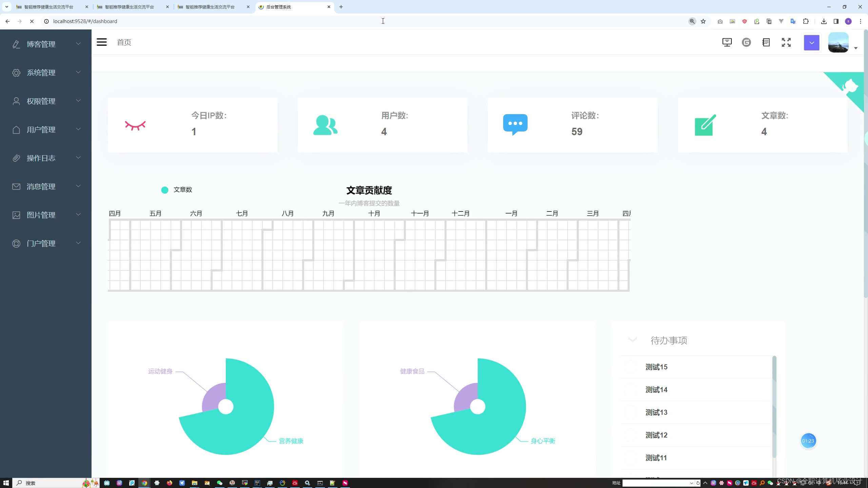Toggle fullscreen with the expand icon
This screenshot has width=868, height=488.
786,42
